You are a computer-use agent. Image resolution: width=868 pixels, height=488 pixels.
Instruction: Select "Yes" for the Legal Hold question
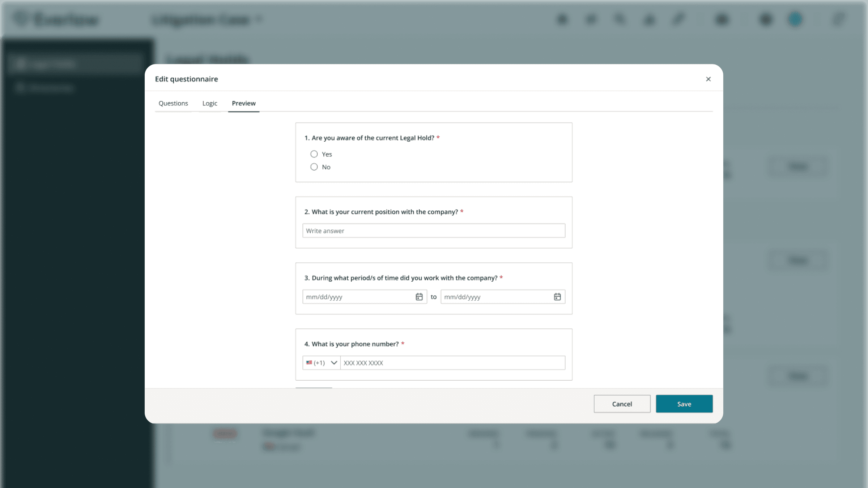pyautogui.click(x=314, y=154)
